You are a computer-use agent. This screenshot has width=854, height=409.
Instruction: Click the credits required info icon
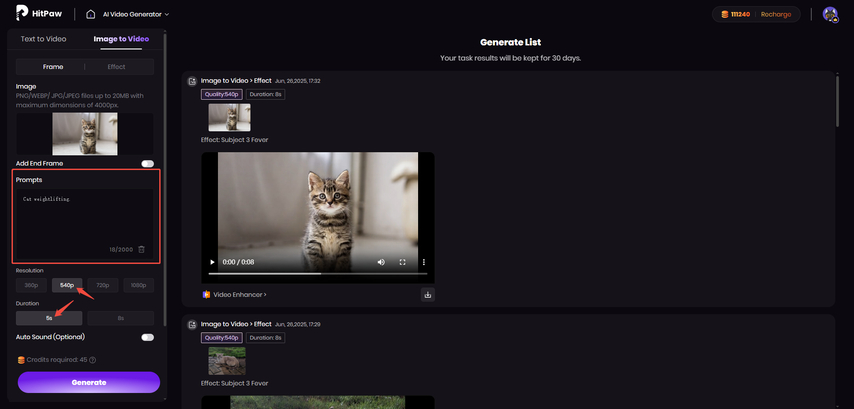(x=93, y=360)
